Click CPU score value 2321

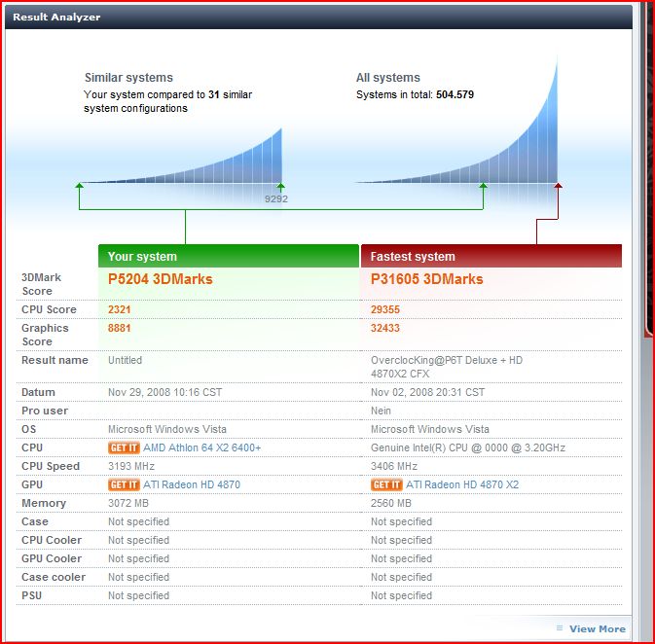120,309
